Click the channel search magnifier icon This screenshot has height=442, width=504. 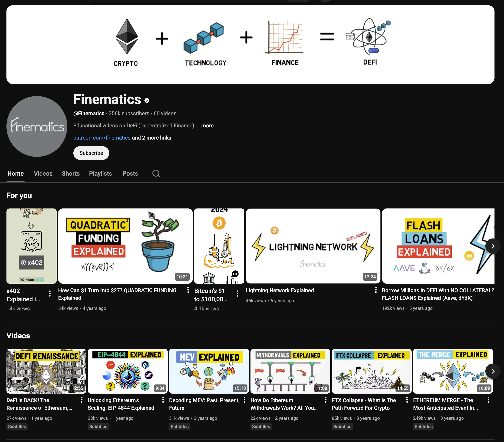[x=156, y=174]
